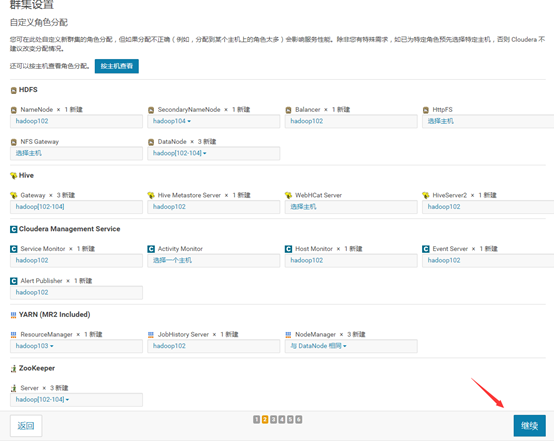Image resolution: width=554 pixels, height=441 pixels.
Task: Click the Hive Metastore Server icon
Action: [x=151, y=195]
